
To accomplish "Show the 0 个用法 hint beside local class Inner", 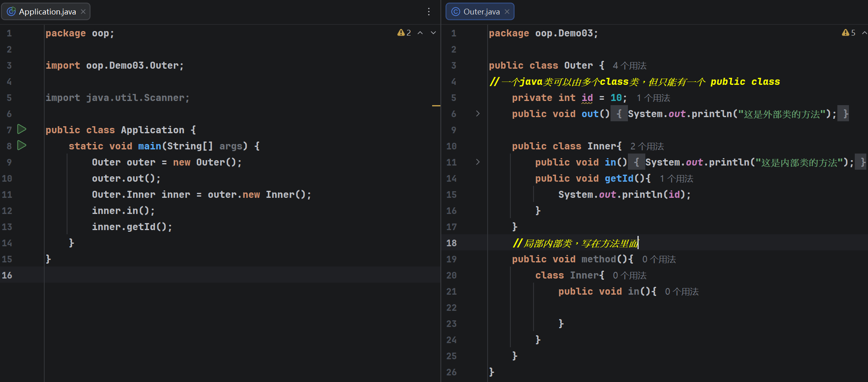I will pos(630,276).
